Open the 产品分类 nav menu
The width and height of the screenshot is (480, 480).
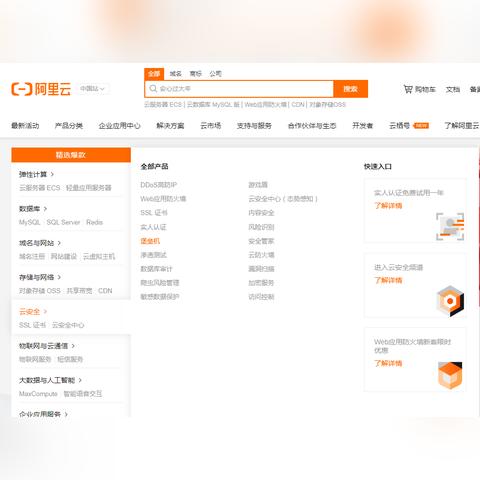click(69, 126)
